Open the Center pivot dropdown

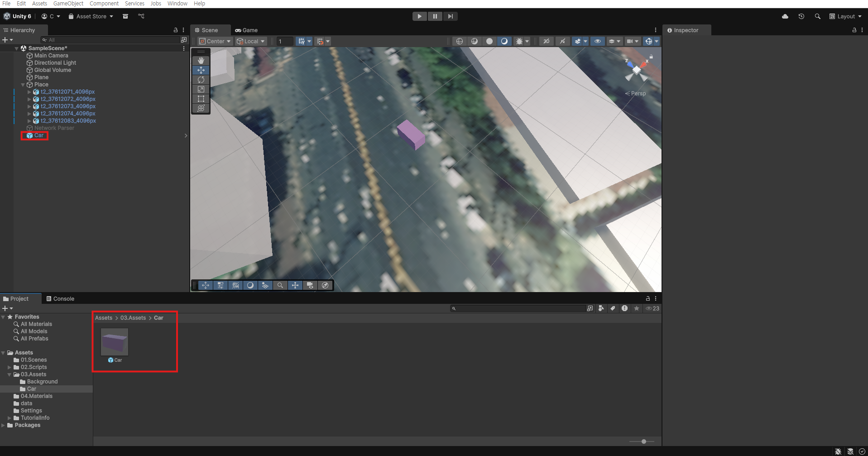point(216,41)
